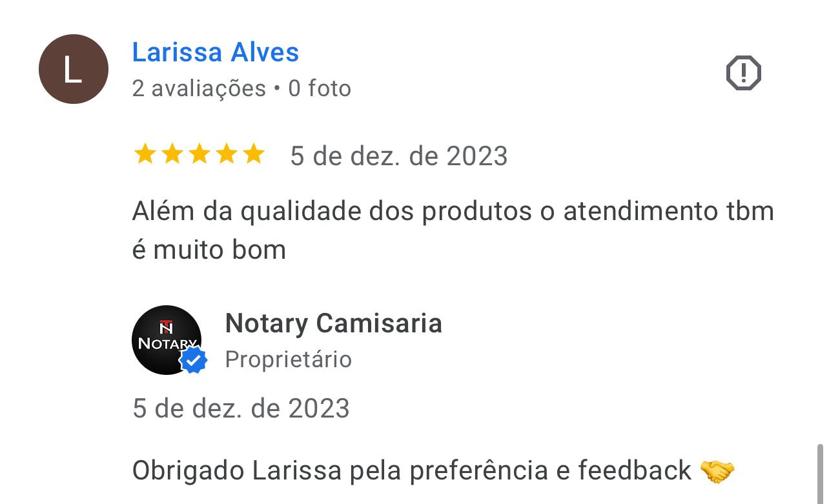
Task: Click the blue verified badge icon
Action: tap(193, 361)
